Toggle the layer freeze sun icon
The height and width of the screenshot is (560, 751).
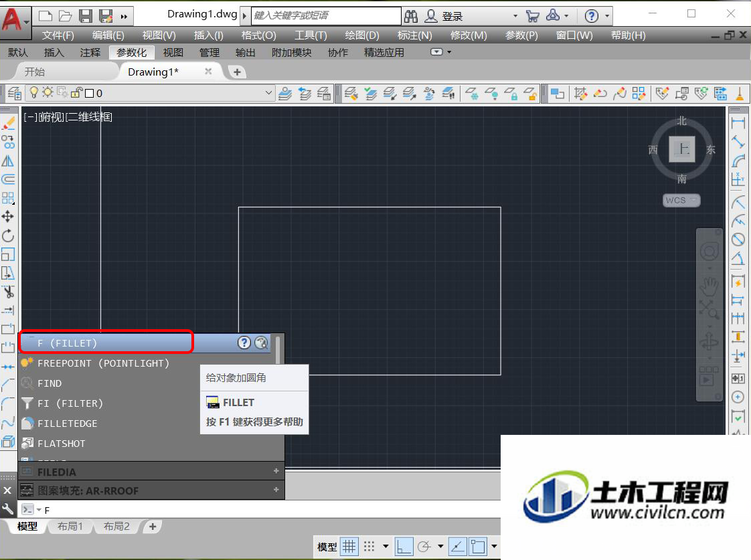[x=48, y=92]
